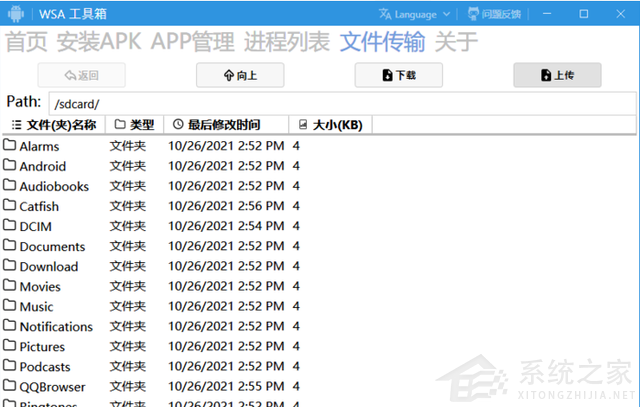Select the Alarms folder icon
Image resolution: width=640 pixels, height=407 pixels.
coord(10,146)
